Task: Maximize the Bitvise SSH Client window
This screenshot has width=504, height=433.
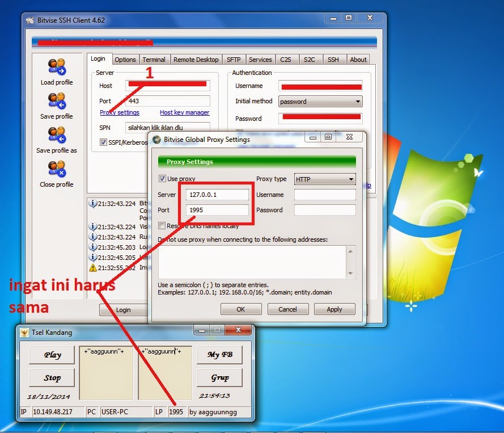Action: [x=349, y=18]
